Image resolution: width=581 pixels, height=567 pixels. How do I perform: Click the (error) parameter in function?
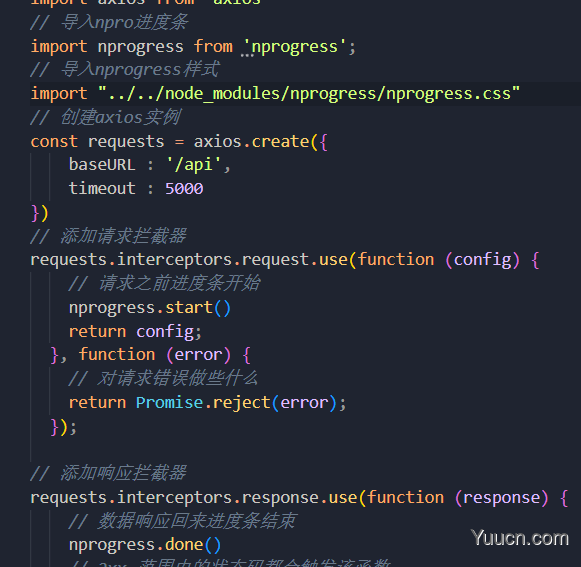(199, 355)
